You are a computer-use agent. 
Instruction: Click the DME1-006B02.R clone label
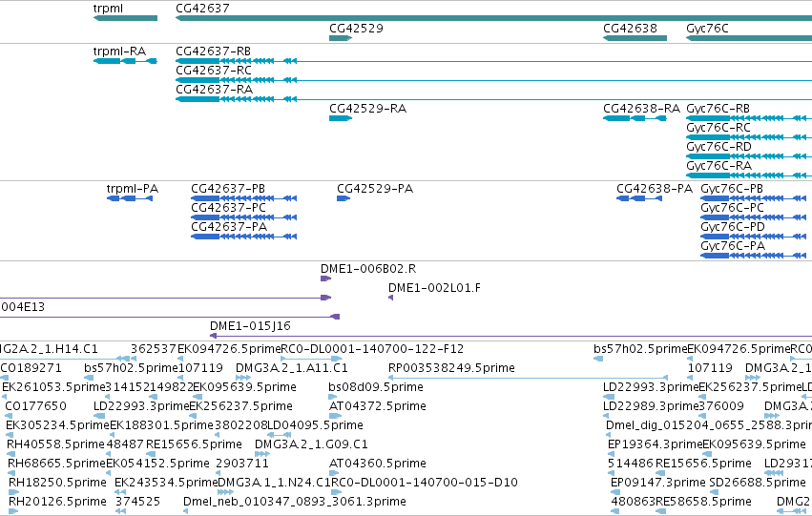[x=368, y=269]
